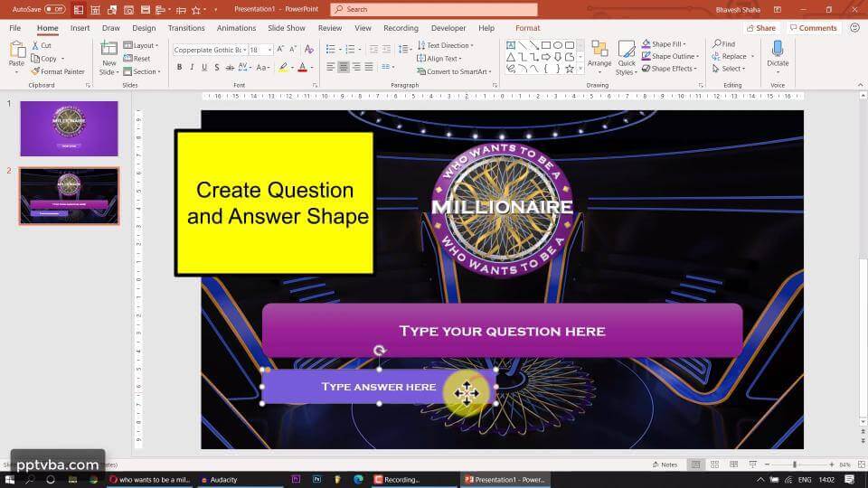Show Notes pane from the status bar
Viewport: 868px width, 488px height.
point(665,465)
